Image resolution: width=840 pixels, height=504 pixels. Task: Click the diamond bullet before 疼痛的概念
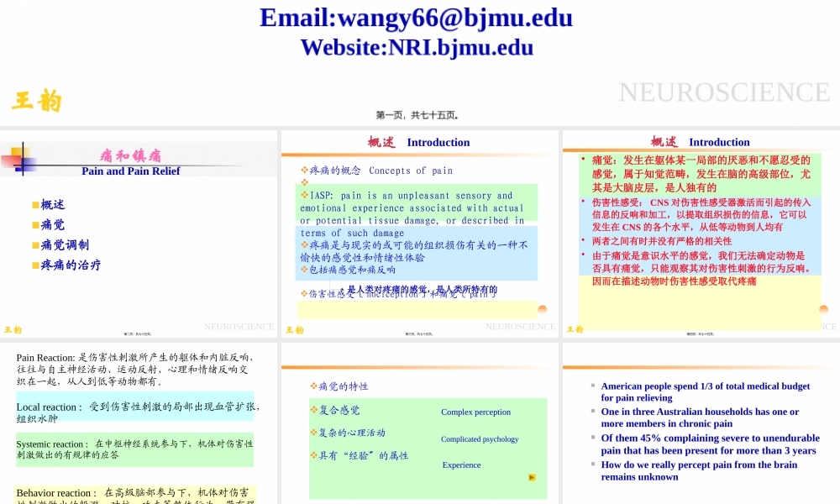coord(304,171)
